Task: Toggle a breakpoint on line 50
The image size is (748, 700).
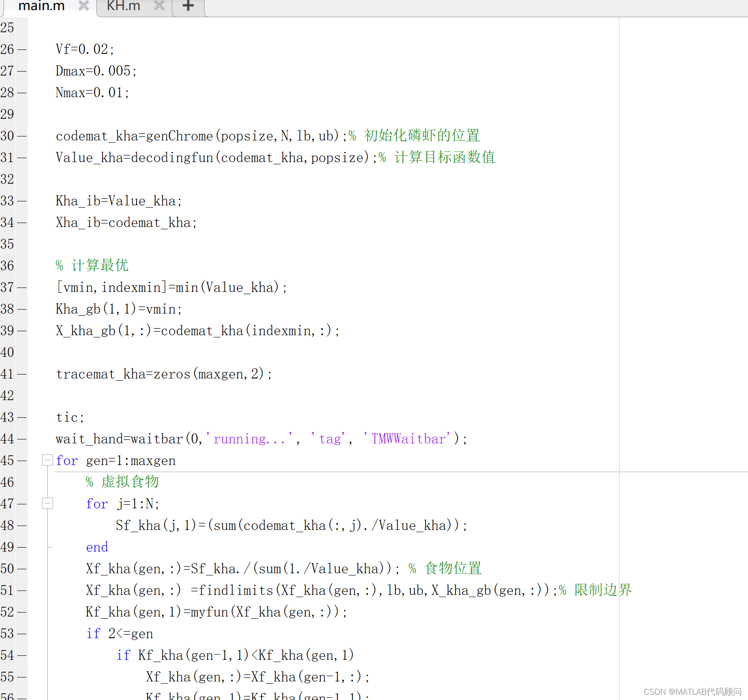Action: pyautogui.click(x=23, y=568)
